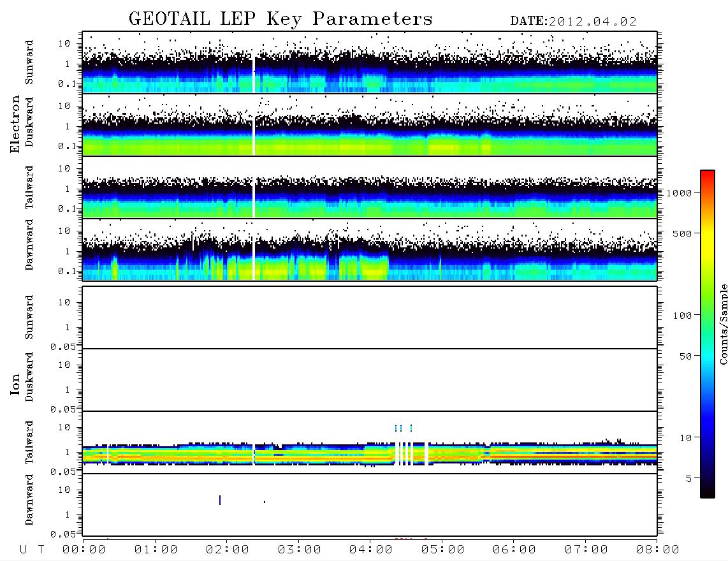Click the 50 colorbar tick label
Image resolution: width=728 pixels, height=561 pixels.
click(x=685, y=356)
